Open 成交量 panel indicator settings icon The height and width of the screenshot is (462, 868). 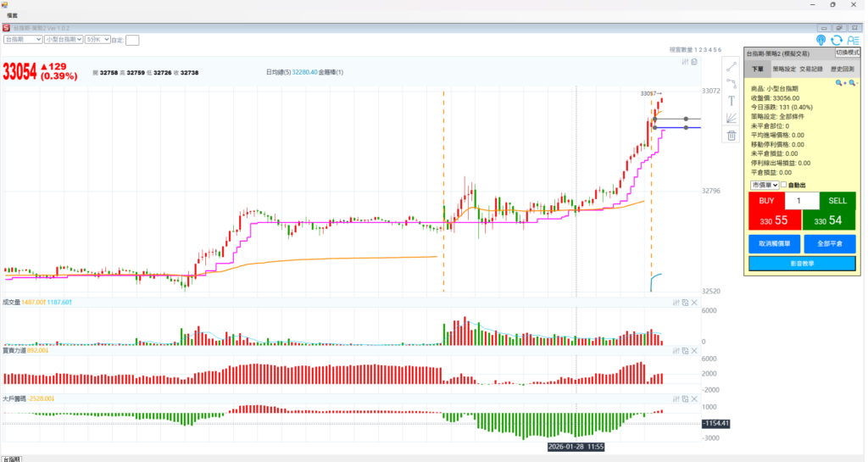pos(675,303)
